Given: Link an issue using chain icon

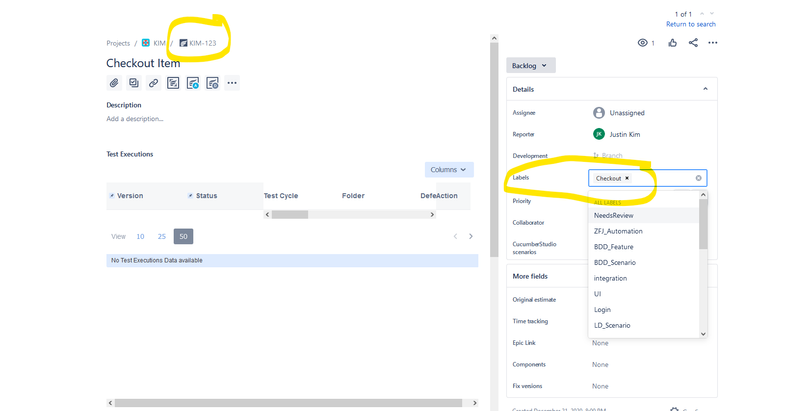Looking at the screenshot, I should (153, 83).
